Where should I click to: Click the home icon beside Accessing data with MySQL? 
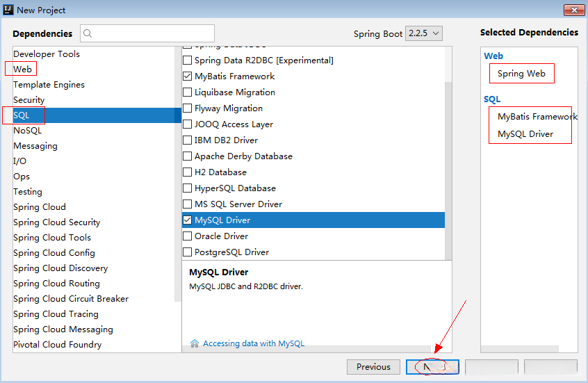195,343
